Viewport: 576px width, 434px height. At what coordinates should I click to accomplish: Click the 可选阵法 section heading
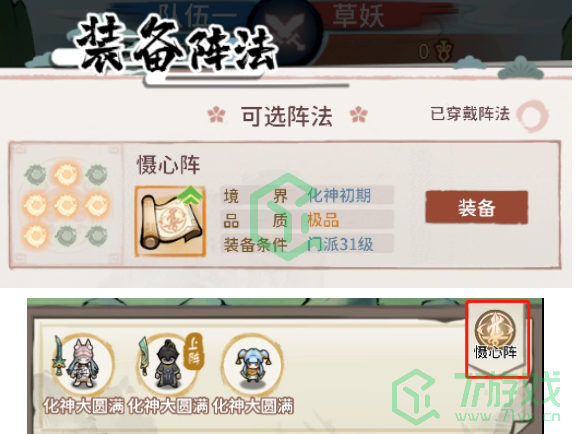click(287, 116)
